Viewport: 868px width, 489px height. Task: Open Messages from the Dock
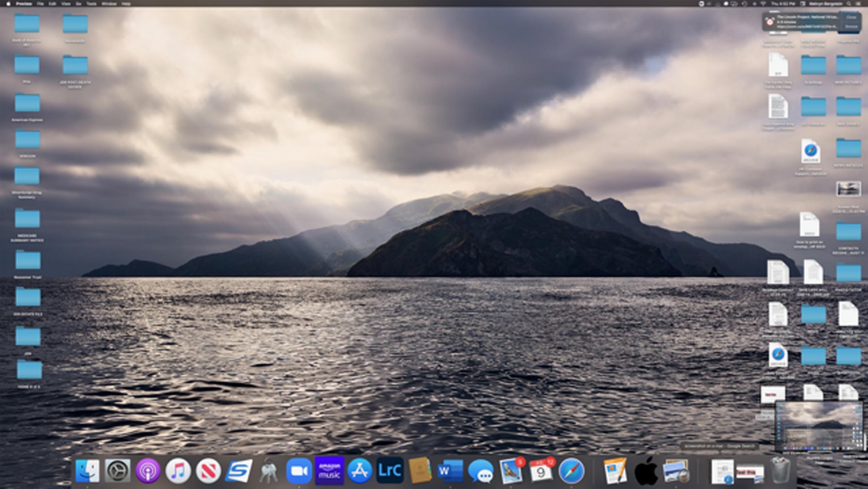click(x=480, y=471)
